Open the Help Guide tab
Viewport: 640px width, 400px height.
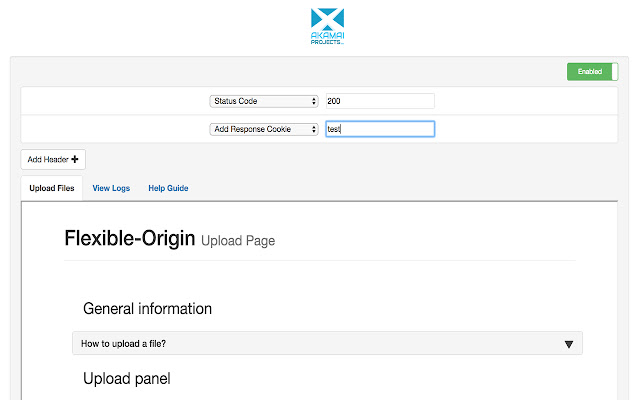[168, 188]
